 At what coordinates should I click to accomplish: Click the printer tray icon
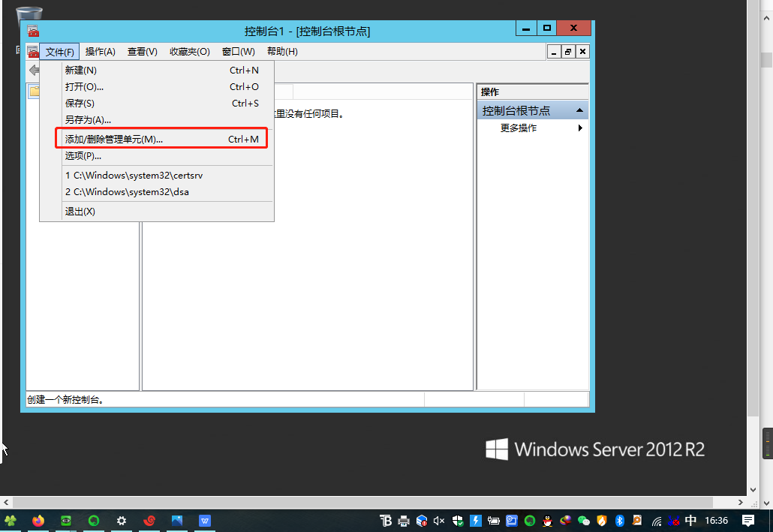404,521
